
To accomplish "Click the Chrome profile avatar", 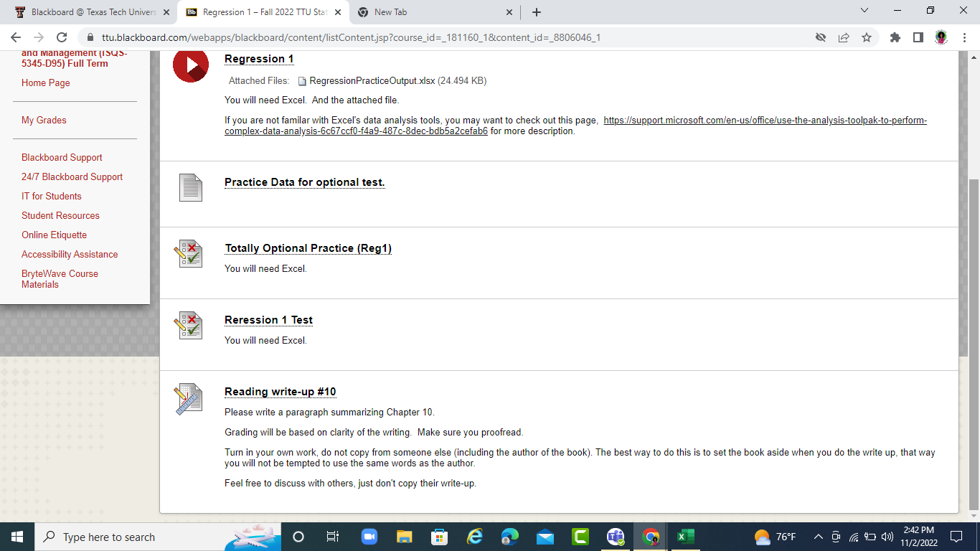I will [941, 37].
